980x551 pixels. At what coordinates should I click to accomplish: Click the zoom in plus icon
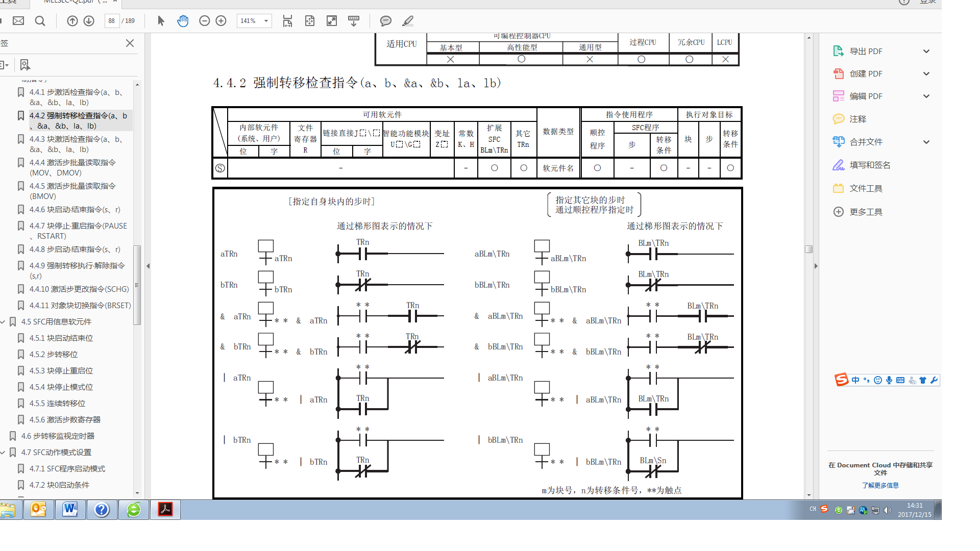click(221, 21)
